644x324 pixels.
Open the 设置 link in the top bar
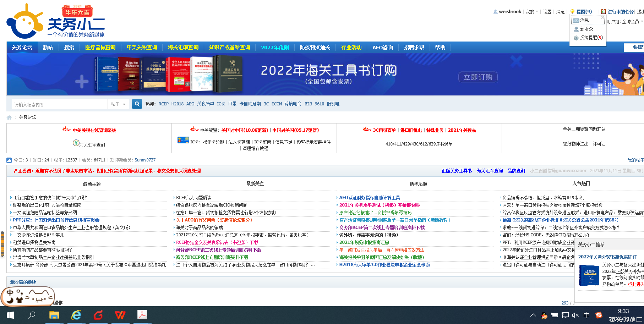pos(547,12)
